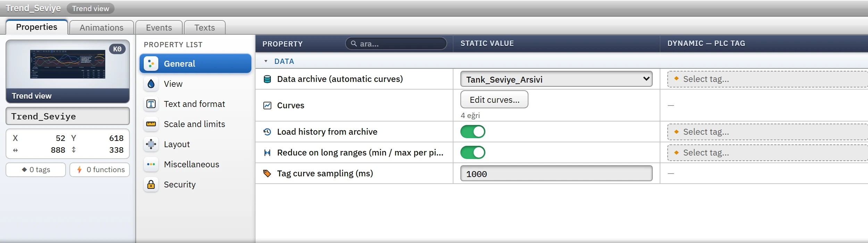This screenshot has width=868, height=243.
Task: Click the search magnifier icon
Action: tap(354, 44)
